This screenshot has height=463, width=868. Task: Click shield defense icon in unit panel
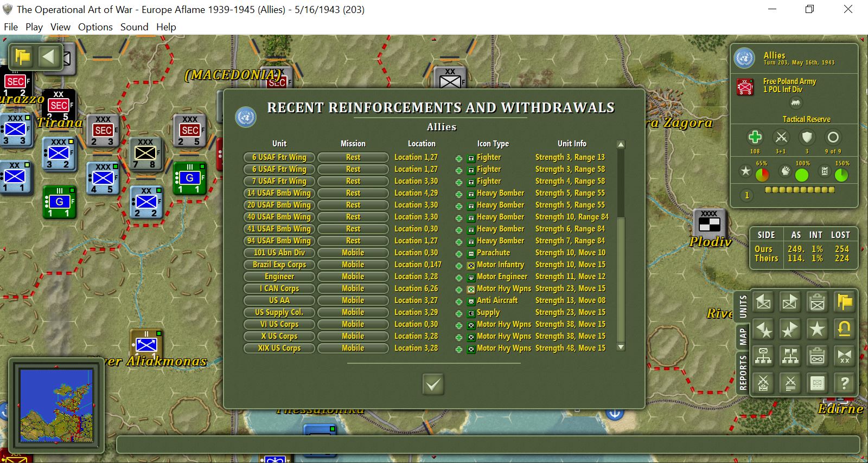tap(807, 137)
